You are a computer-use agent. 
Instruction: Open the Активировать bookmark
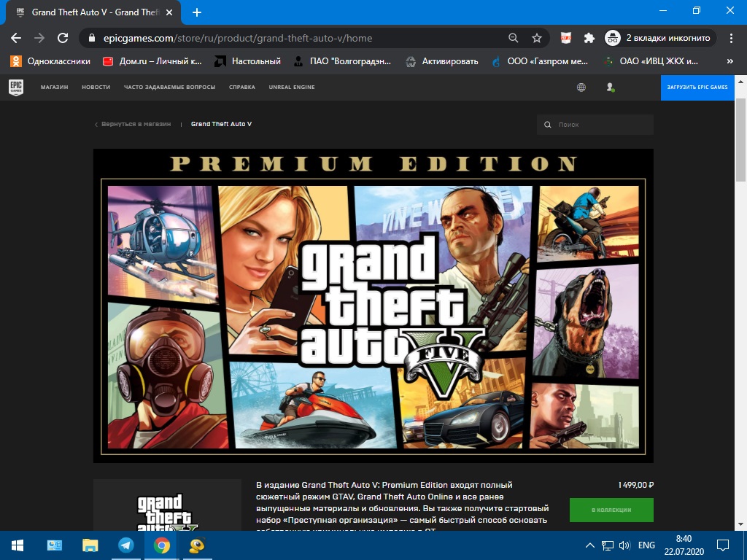click(441, 61)
